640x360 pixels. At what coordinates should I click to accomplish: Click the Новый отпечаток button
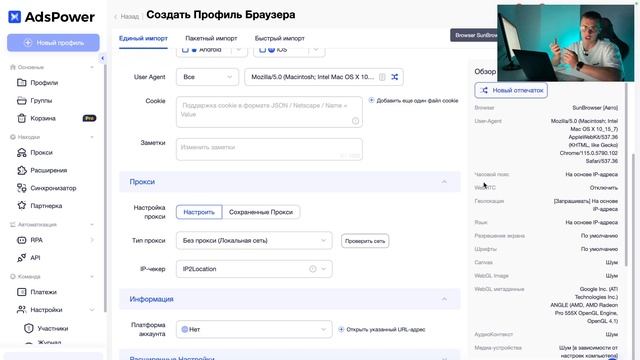tap(511, 90)
